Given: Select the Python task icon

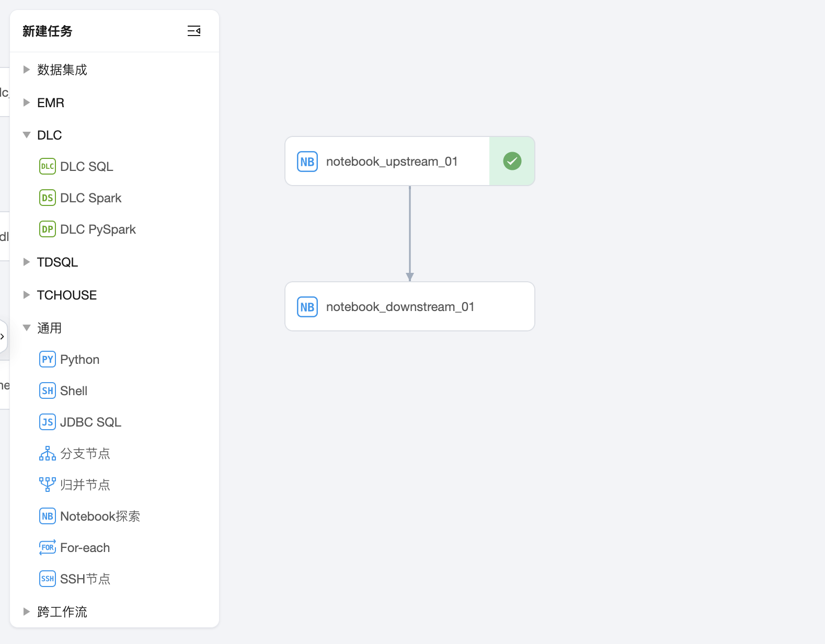Looking at the screenshot, I should coord(48,359).
